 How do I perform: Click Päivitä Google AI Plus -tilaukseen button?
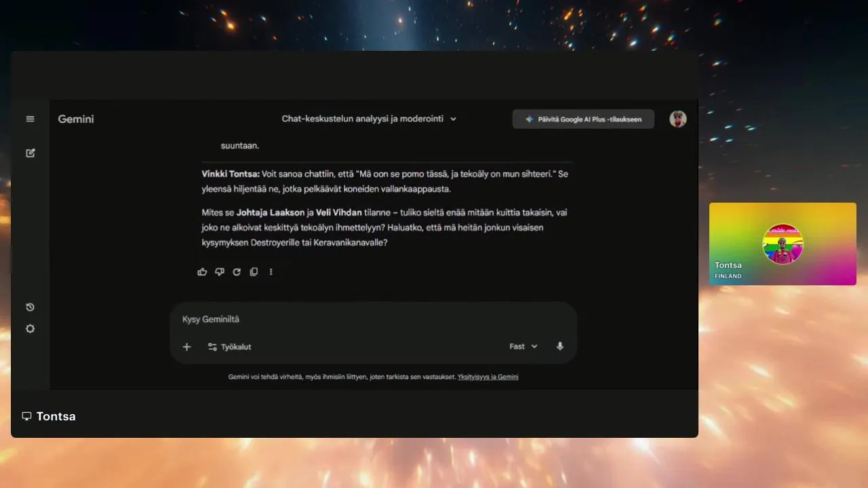click(583, 119)
